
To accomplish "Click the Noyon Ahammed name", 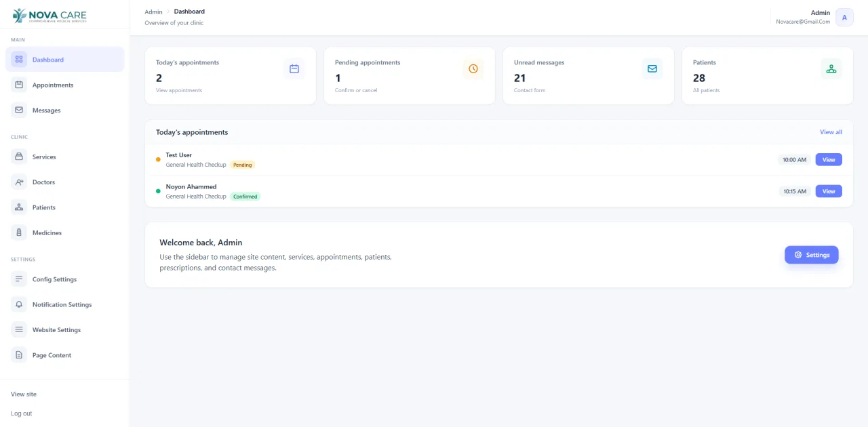I will pyautogui.click(x=191, y=186).
